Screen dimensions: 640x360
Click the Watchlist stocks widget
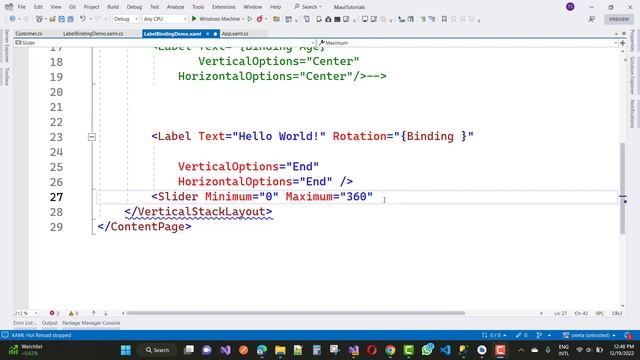(x=27, y=350)
